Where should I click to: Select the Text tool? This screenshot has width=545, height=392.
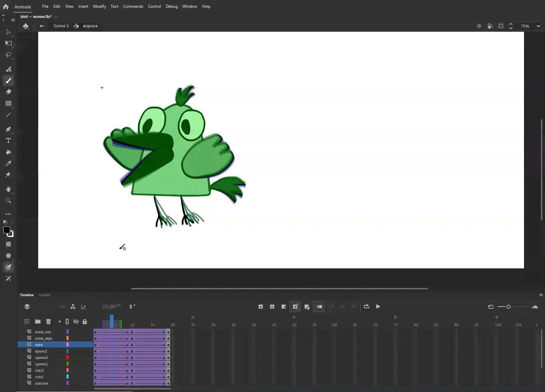tap(8, 140)
